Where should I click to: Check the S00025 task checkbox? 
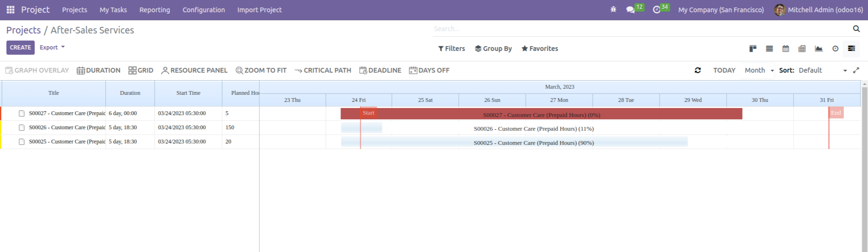tap(22, 142)
